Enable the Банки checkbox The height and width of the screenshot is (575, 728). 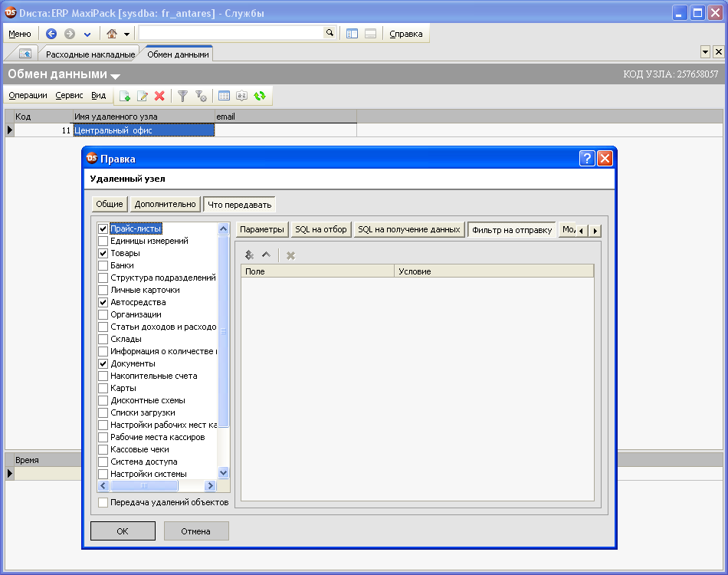tap(103, 265)
